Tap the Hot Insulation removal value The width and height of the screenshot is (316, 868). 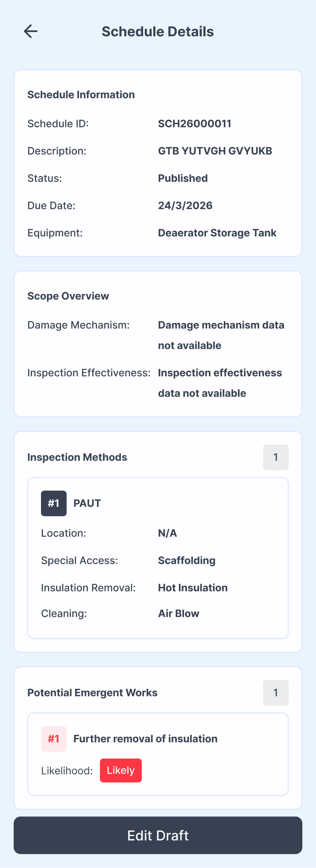click(193, 588)
